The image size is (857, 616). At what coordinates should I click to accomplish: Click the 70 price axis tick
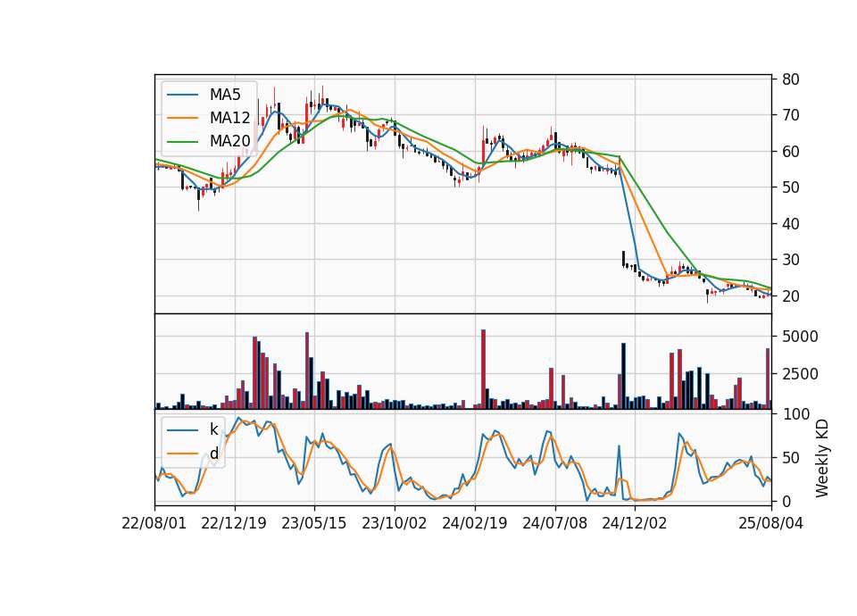coord(790,115)
